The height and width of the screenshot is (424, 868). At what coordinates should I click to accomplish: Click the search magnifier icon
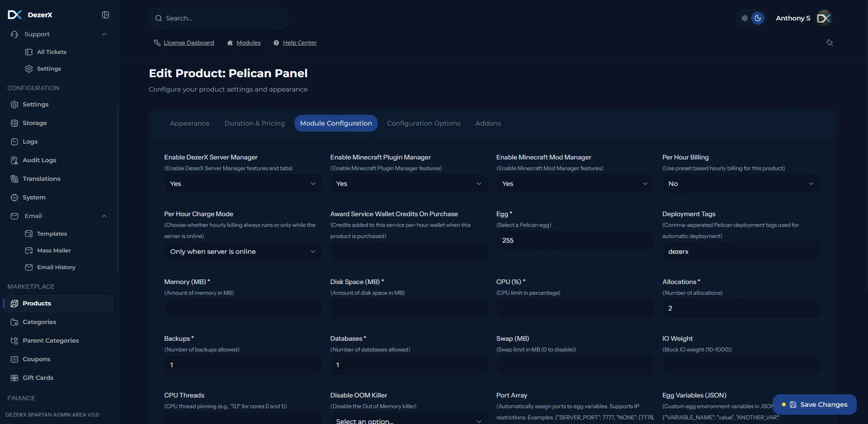point(159,18)
